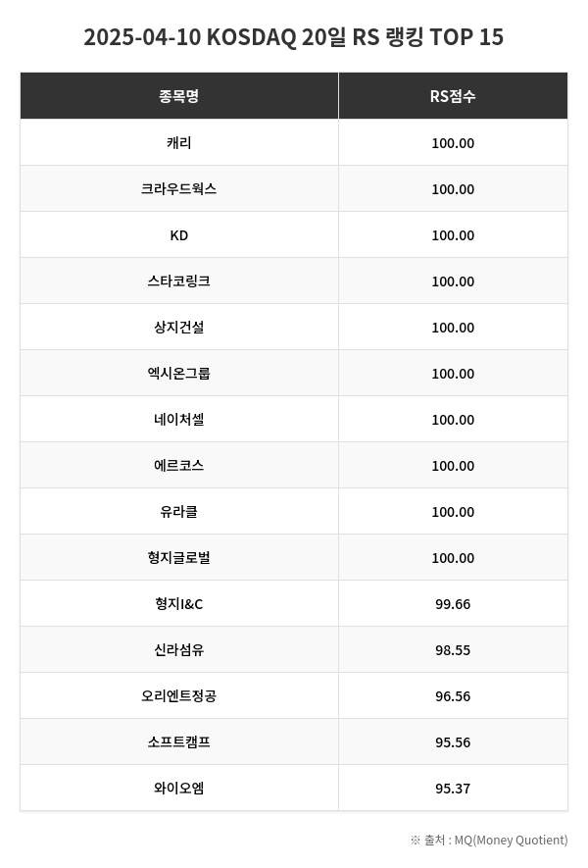Click the KD stock name
This screenshot has width=588, height=868.
tap(178, 235)
